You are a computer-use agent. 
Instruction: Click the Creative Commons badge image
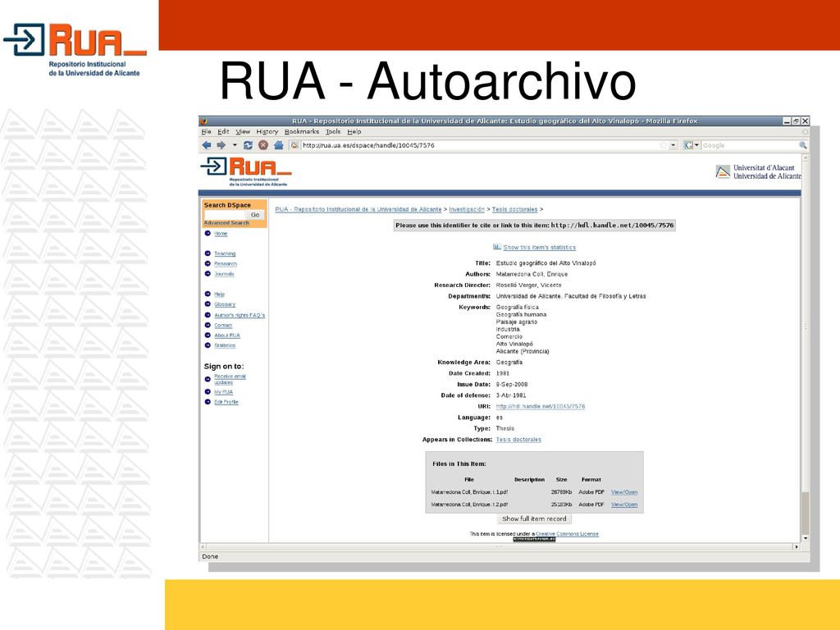click(x=534, y=540)
